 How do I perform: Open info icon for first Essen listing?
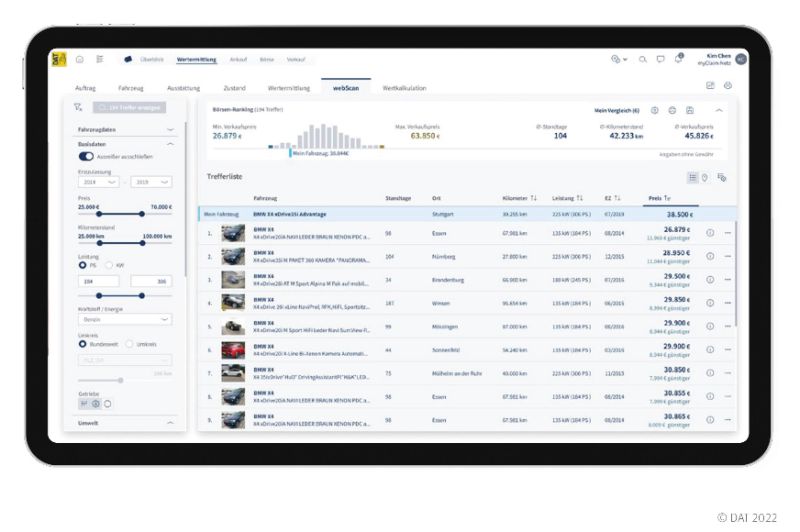coord(710,233)
